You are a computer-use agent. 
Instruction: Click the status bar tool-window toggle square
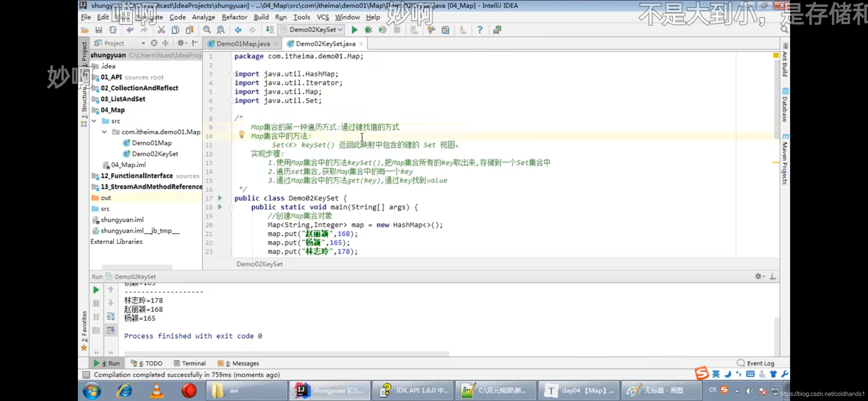pyautogui.click(x=86, y=375)
